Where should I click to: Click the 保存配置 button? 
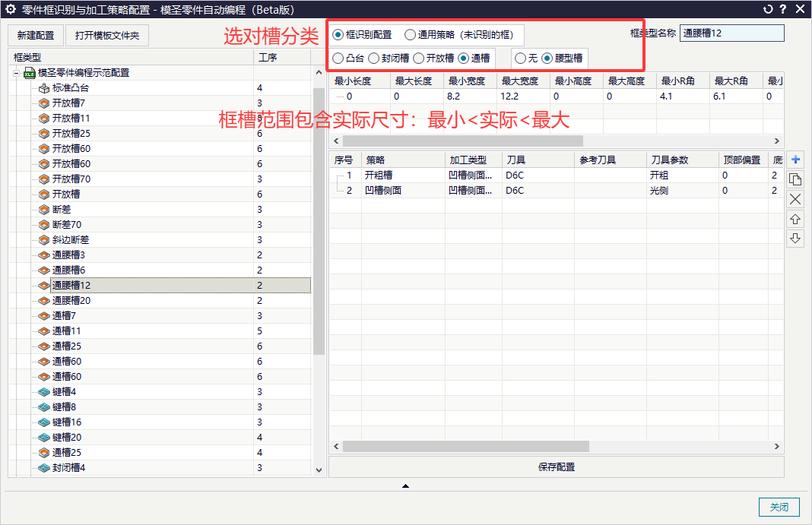click(x=557, y=467)
